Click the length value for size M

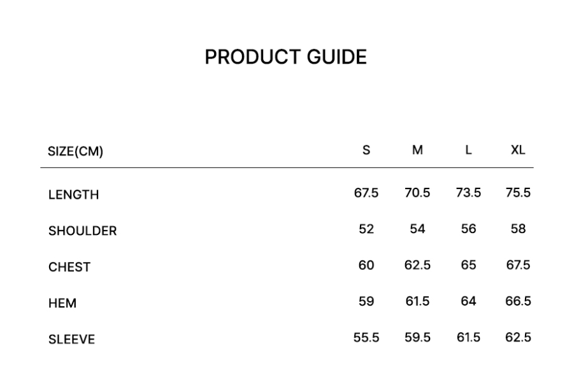pos(417,193)
